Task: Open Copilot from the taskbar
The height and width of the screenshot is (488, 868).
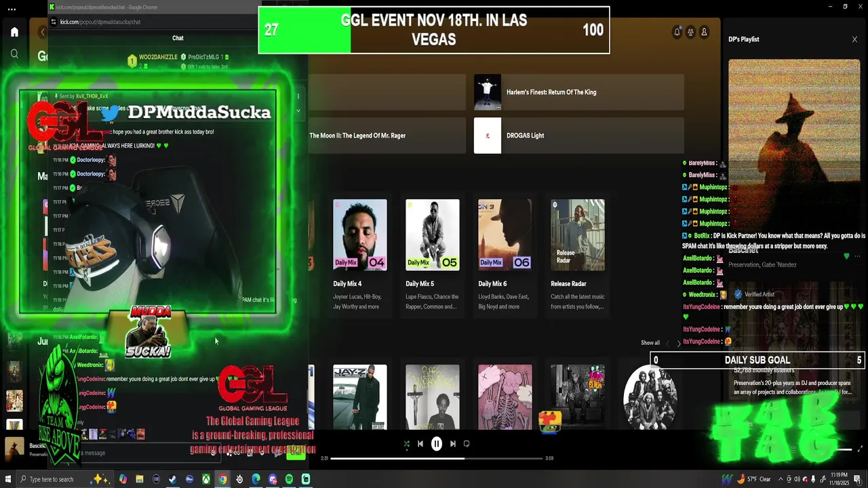Action: click(123, 479)
